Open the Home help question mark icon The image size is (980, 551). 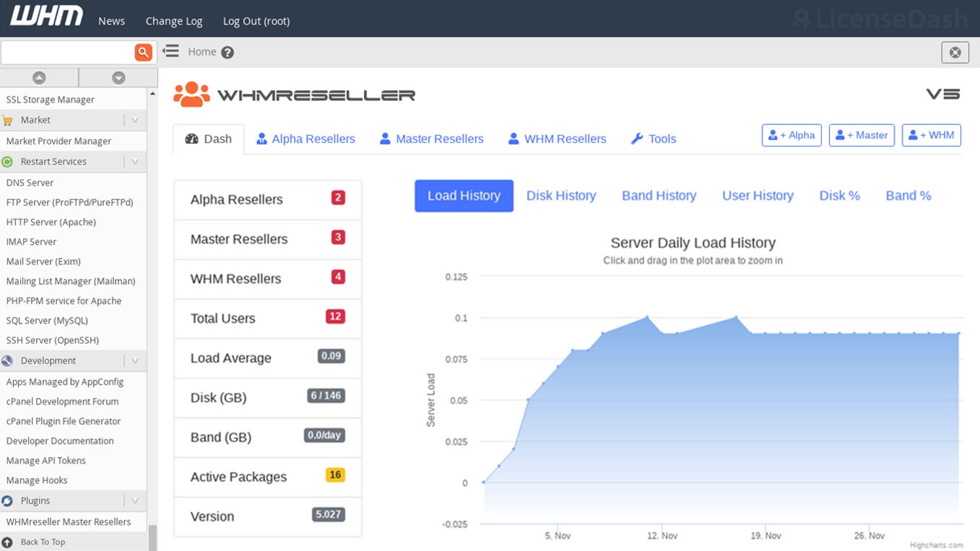(x=227, y=52)
